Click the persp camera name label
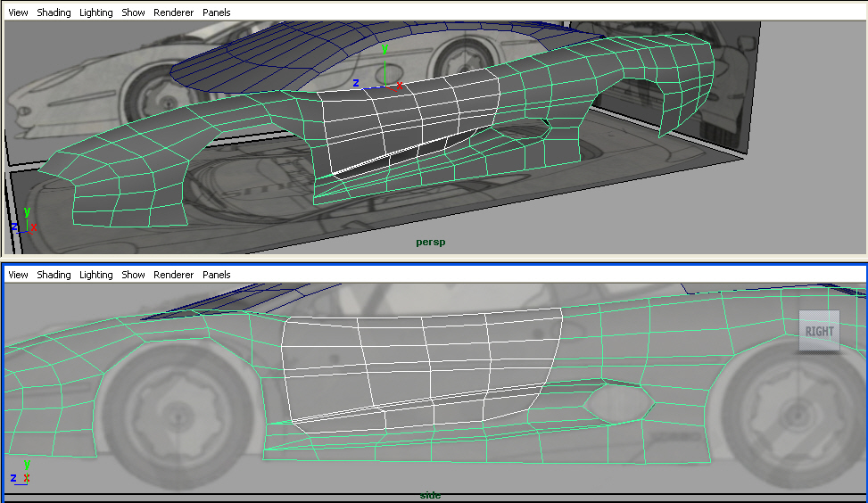 tap(431, 242)
